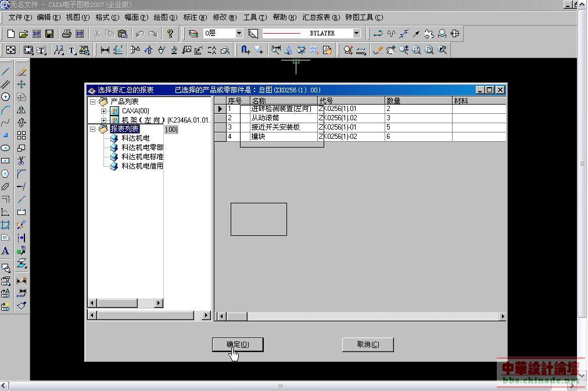
Task: Open the layer dropdown showing 0层
Action: 239,34
